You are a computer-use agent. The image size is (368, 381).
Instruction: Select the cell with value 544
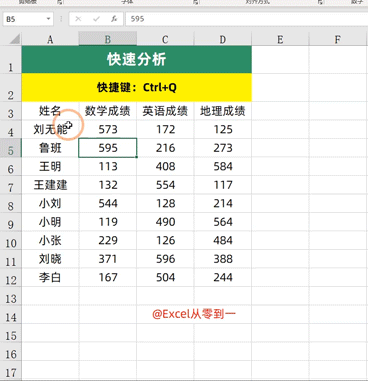[108, 203]
